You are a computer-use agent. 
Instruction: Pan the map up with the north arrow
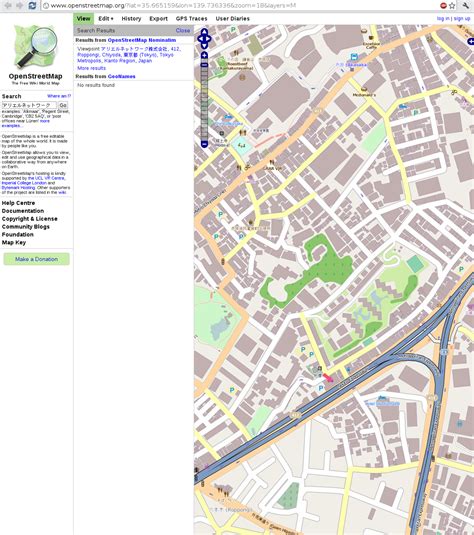point(204,32)
